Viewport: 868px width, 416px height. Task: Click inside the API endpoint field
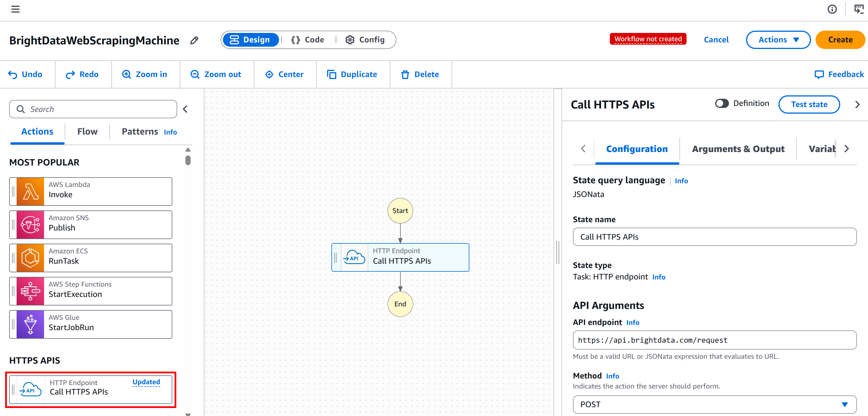coord(714,340)
